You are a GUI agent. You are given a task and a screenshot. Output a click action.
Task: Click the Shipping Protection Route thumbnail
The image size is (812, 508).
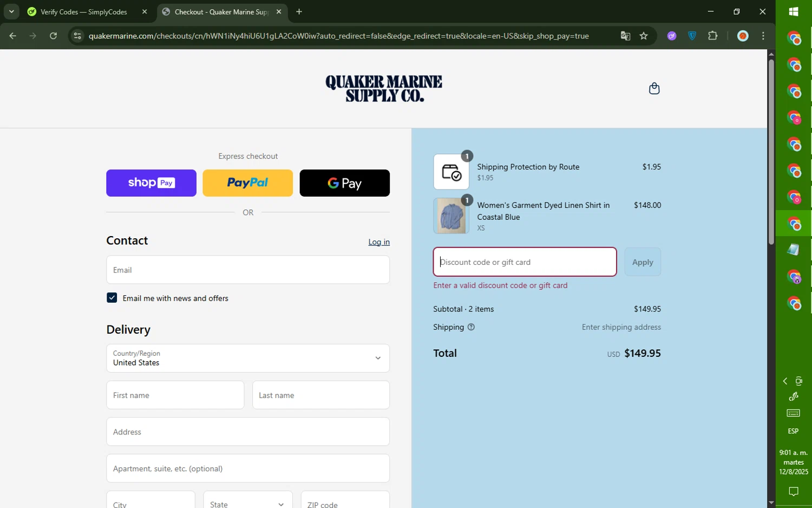coord(451,172)
